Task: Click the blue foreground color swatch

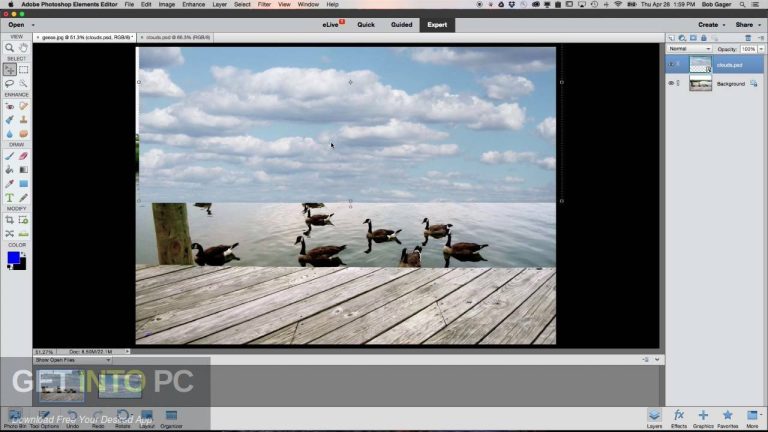Action: coord(13,257)
